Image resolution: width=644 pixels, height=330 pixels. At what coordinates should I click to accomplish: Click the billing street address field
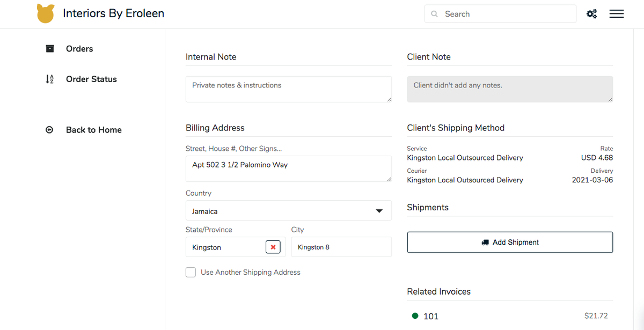(288, 168)
